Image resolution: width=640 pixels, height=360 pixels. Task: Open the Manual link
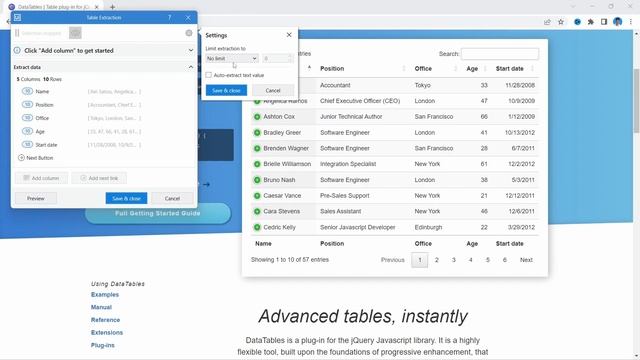click(101, 307)
